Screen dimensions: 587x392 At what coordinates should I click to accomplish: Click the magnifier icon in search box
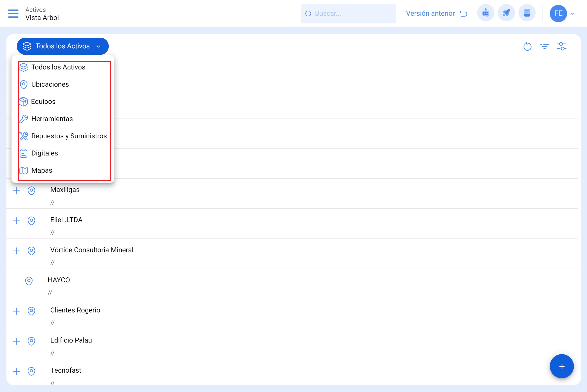pos(308,14)
